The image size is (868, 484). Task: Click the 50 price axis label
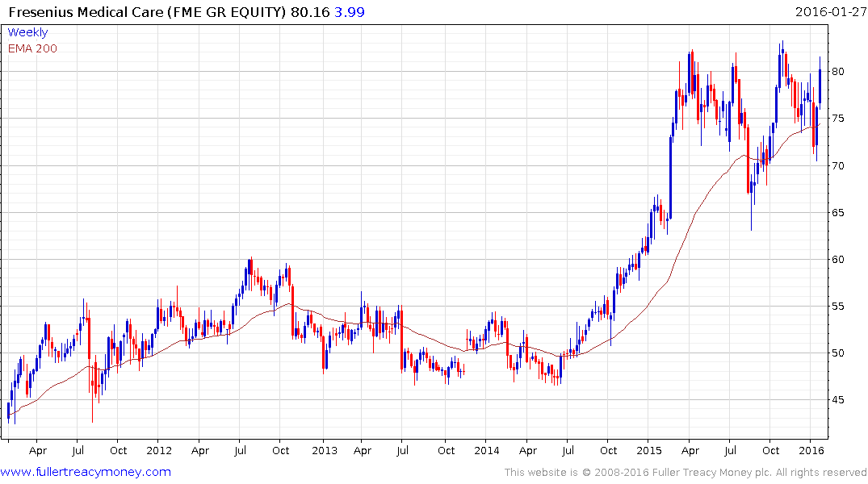coord(838,353)
